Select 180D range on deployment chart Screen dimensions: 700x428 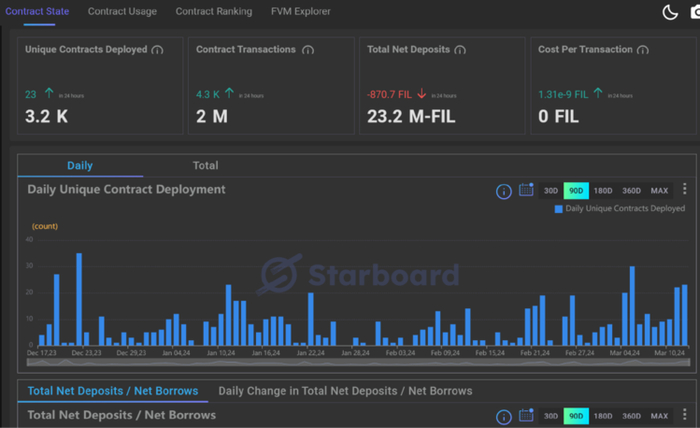pos(603,191)
